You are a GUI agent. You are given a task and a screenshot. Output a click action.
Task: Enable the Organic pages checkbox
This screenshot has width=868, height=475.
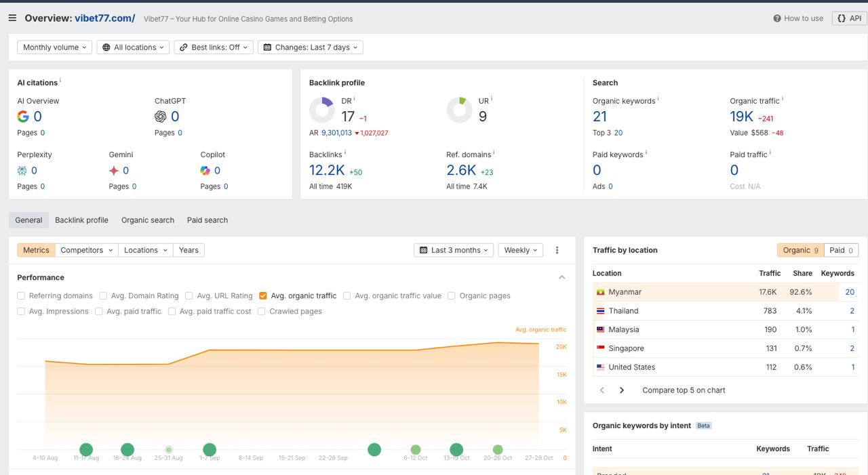pyautogui.click(x=451, y=295)
